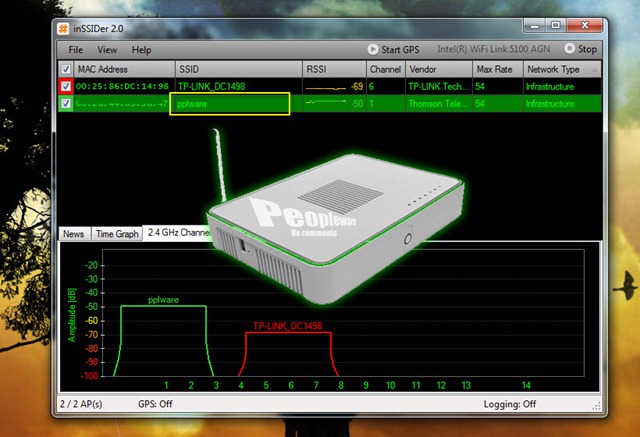This screenshot has width=640, height=437.
Task: Click the pplware label on channel graph
Action: point(163,300)
